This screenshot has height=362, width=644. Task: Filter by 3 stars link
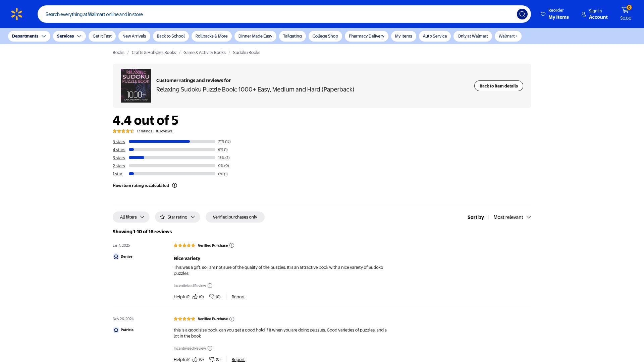tap(119, 158)
